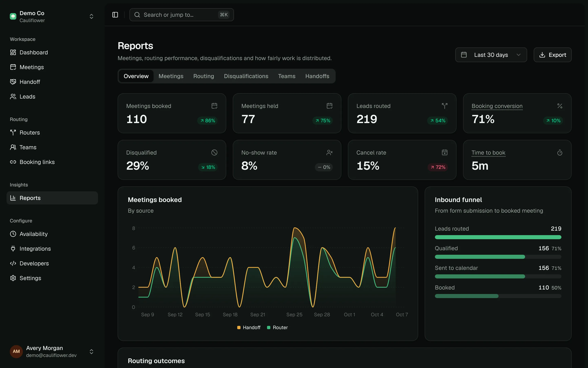The height and width of the screenshot is (368, 588).
Task: Click the Export button
Action: coord(552,55)
